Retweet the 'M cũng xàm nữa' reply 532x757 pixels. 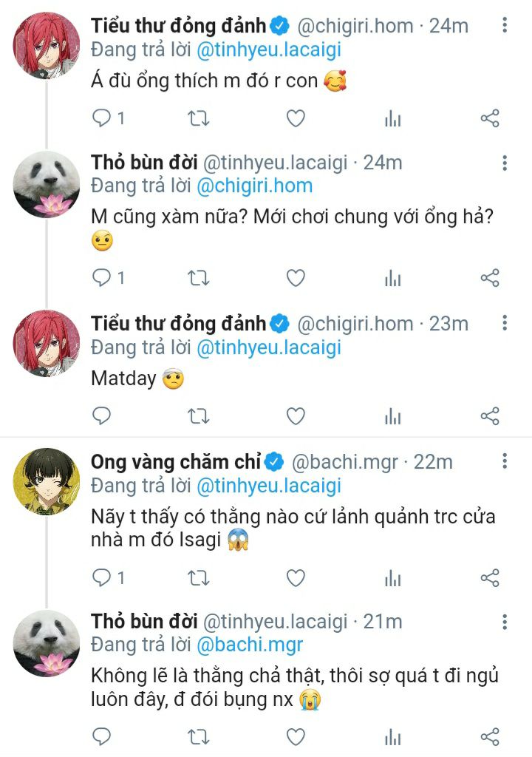click(x=198, y=278)
